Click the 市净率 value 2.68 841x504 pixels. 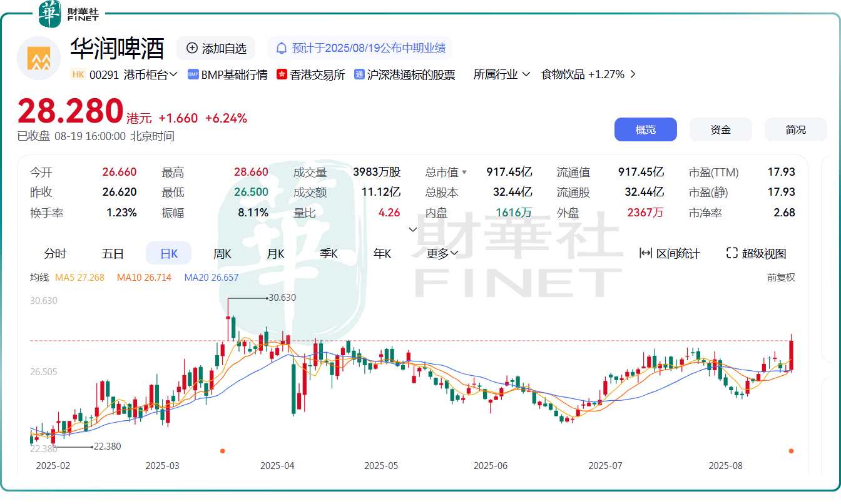pyautogui.click(x=784, y=213)
